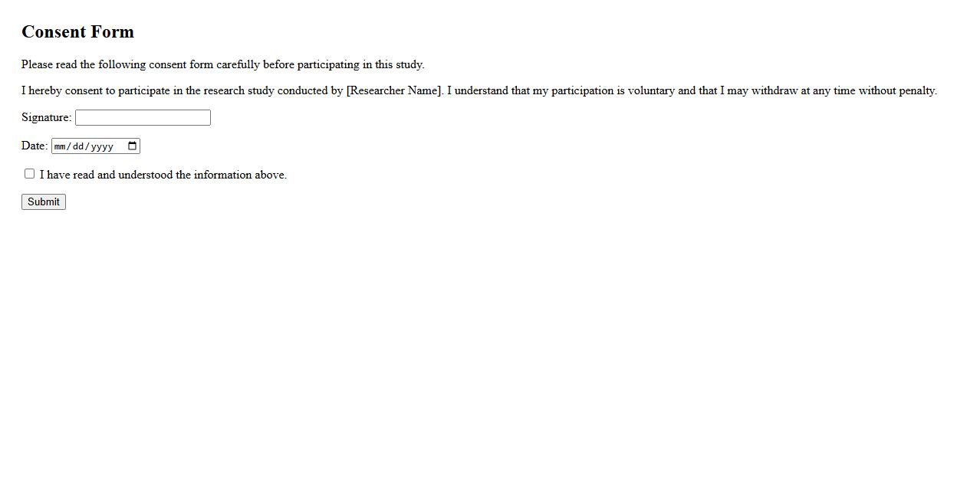Image resolution: width=980 pixels, height=498 pixels.
Task: Select the mm segment of Date
Action: pos(60,146)
